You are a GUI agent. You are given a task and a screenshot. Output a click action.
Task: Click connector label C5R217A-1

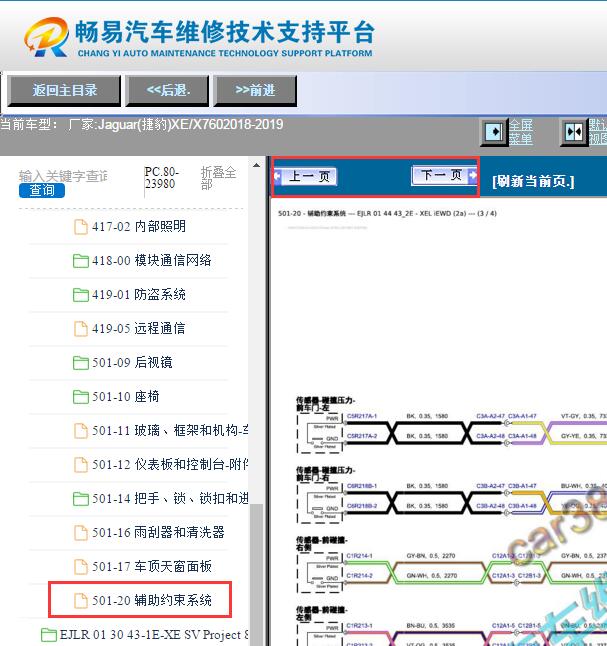(x=362, y=416)
